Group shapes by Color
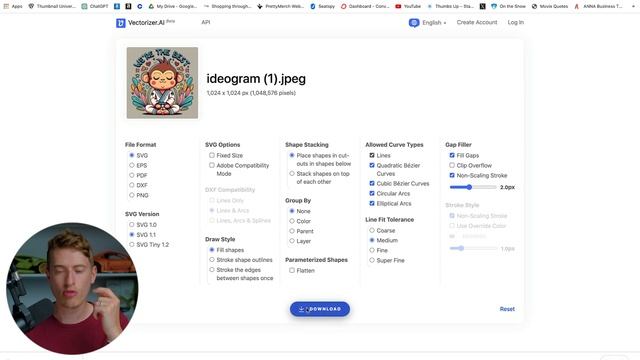The image size is (640, 360). pos(292,221)
